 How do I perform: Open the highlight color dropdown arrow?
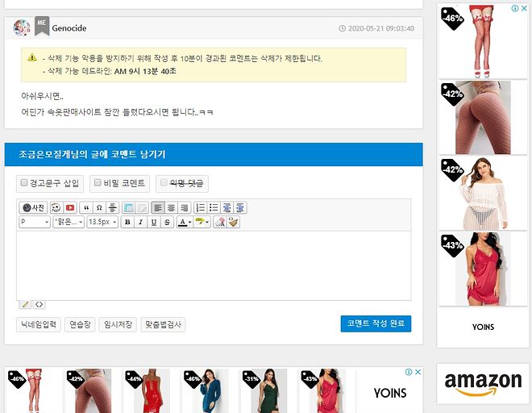pos(207,222)
